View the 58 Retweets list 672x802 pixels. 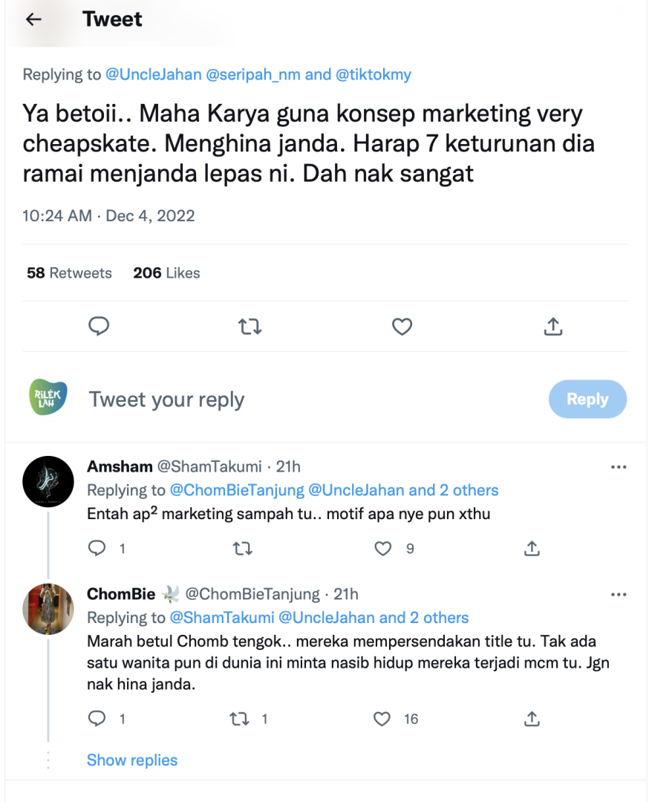[69, 273]
